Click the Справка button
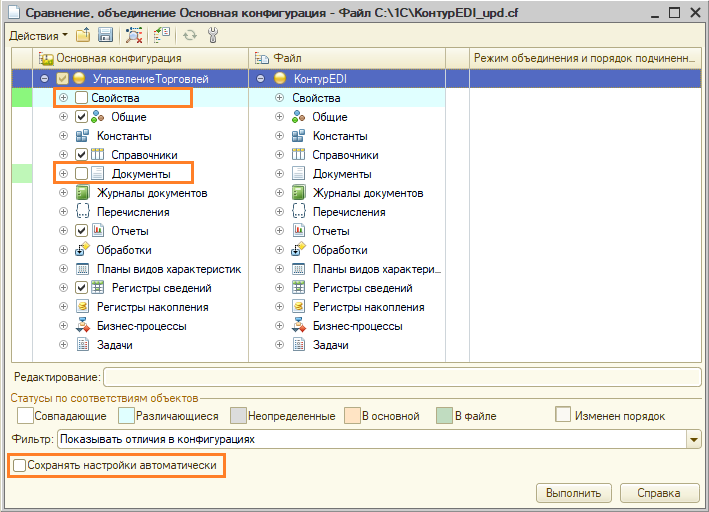The image size is (709, 512). 659,493
